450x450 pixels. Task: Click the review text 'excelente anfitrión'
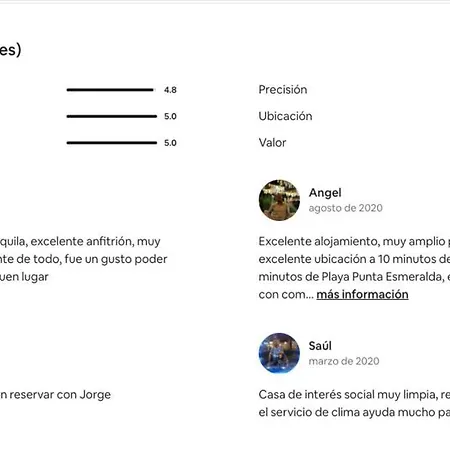coord(84,259)
